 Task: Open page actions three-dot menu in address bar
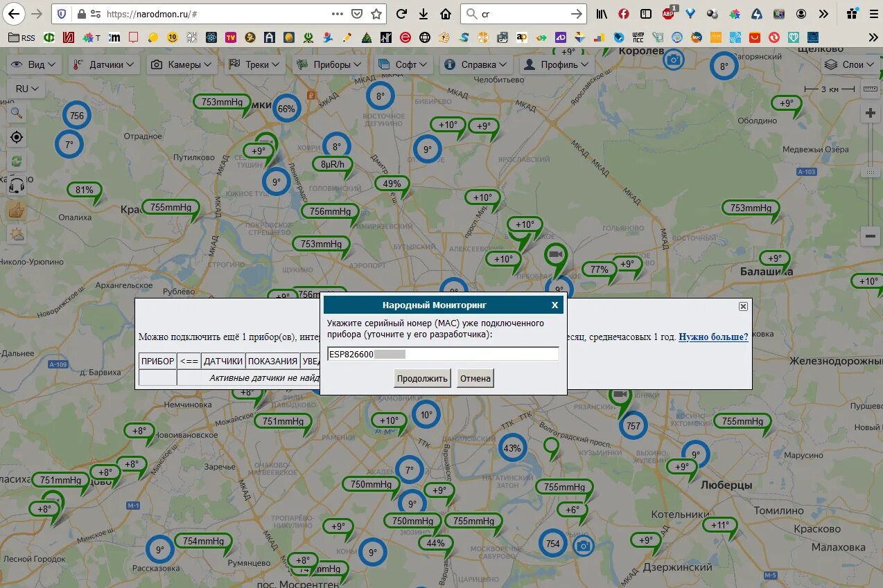338,14
